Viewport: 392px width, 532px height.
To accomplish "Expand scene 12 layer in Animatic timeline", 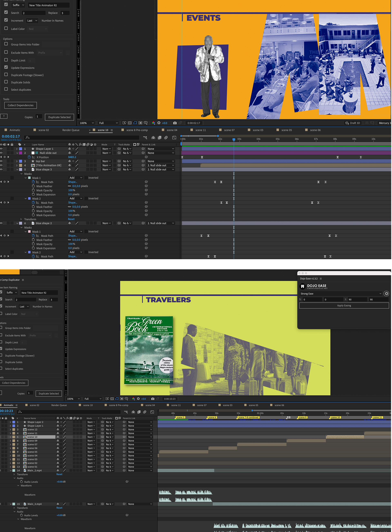I will pos(10,429).
